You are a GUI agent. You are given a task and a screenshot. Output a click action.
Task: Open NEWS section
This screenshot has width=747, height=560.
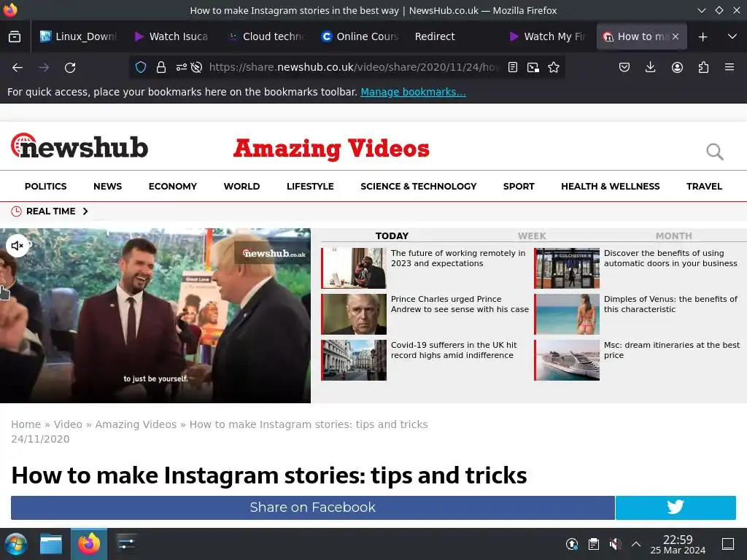coord(108,186)
